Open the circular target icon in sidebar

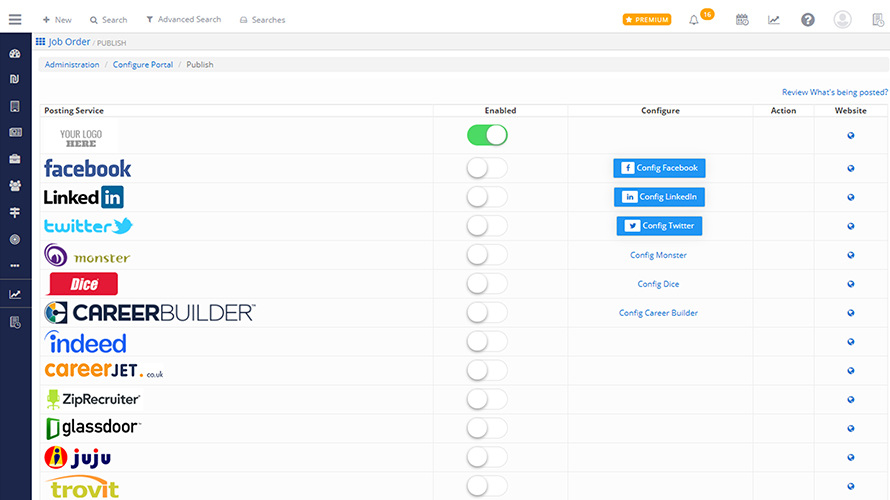point(15,240)
